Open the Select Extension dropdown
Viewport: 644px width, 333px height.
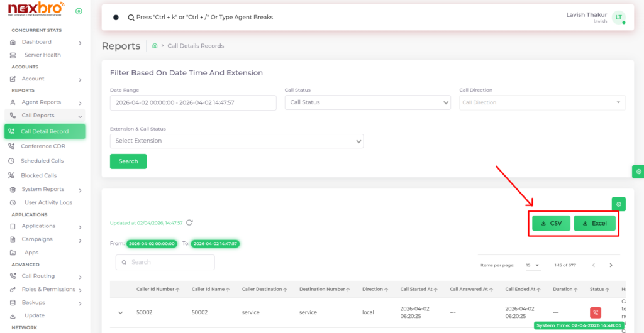pyautogui.click(x=236, y=141)
